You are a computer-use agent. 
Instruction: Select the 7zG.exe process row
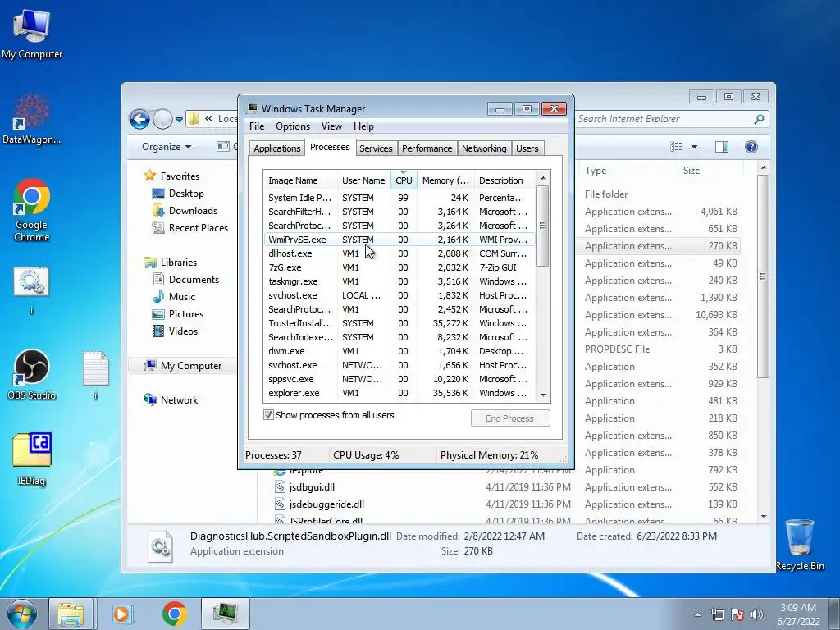[399, 267]
